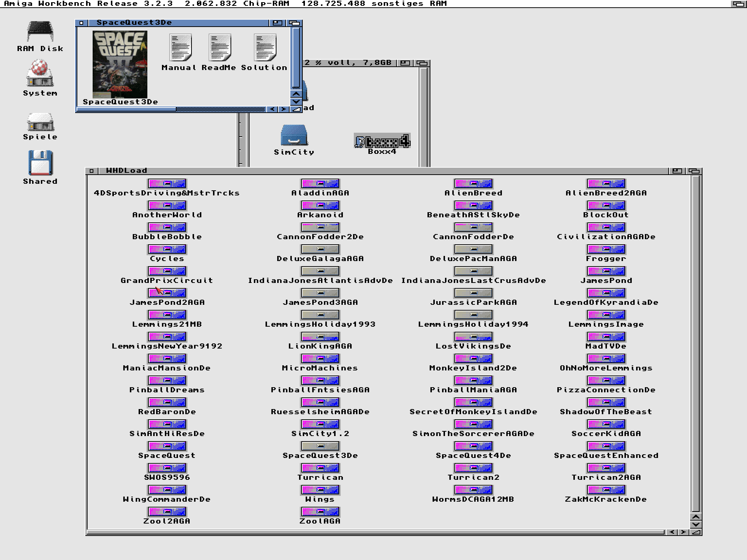Select the SecretOfMonkeyIslandDe drawer icon
This screenshot has height=560, width=747.
coord(473,402)
